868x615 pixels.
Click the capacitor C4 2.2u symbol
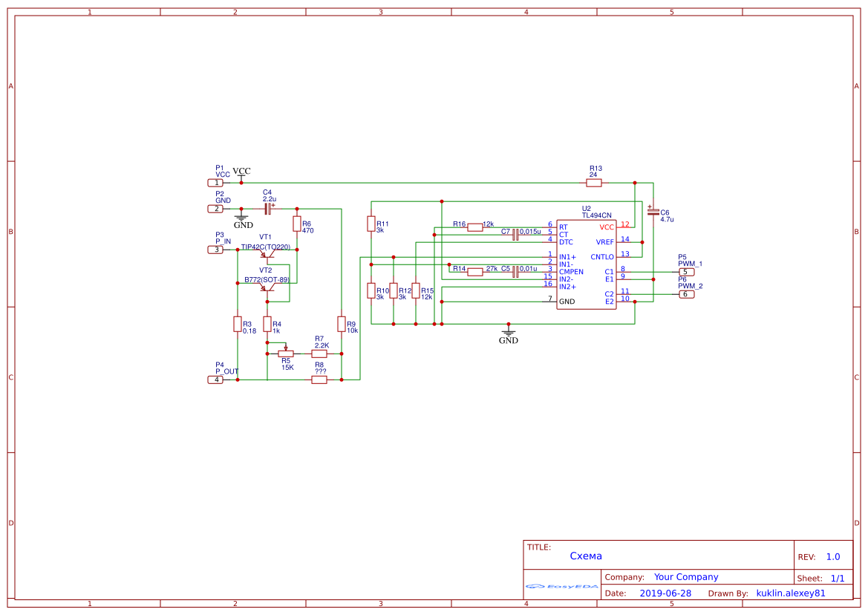pos(267,209)
